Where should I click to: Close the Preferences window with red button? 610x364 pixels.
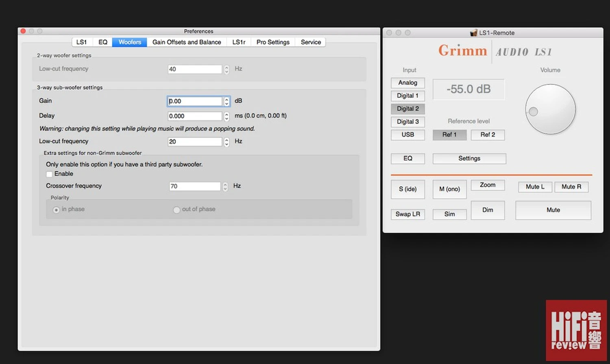(23, 31)
